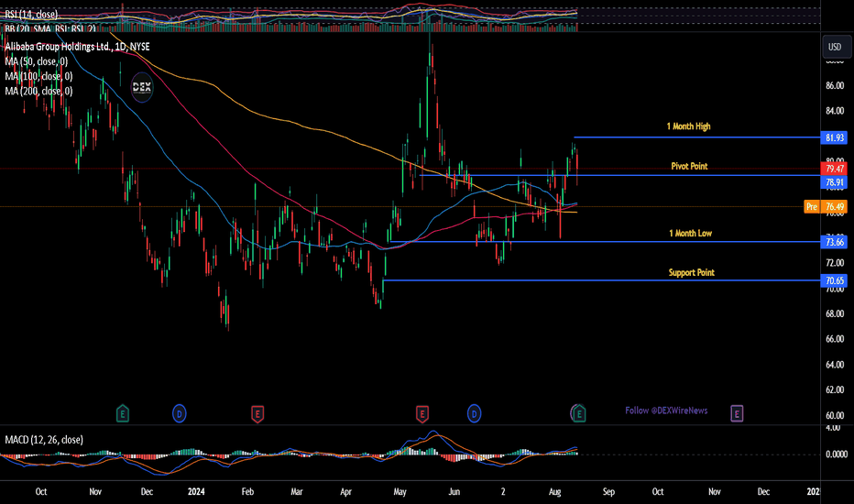
Task: Click the 81.93 price tag
Action: [x=834, y=137]
